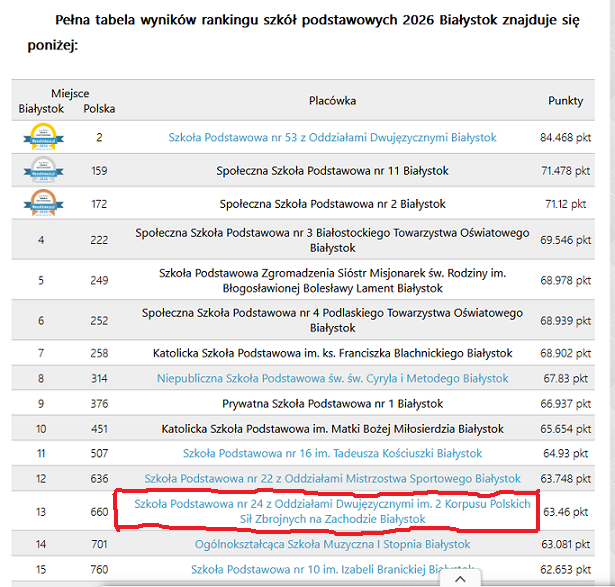
Task: Select Społeczna Szkoła Podstawowa nr 2 text
Action: tap(332, 204)
